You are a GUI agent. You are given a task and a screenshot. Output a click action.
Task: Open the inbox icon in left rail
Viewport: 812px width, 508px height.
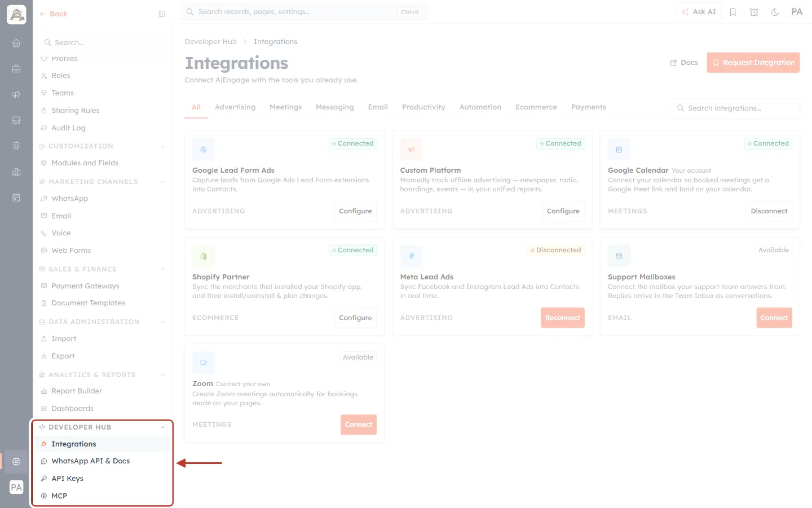16,120
